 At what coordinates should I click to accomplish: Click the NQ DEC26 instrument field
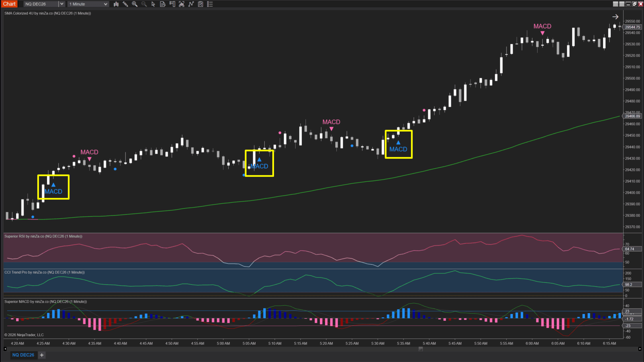pos(41,4)
